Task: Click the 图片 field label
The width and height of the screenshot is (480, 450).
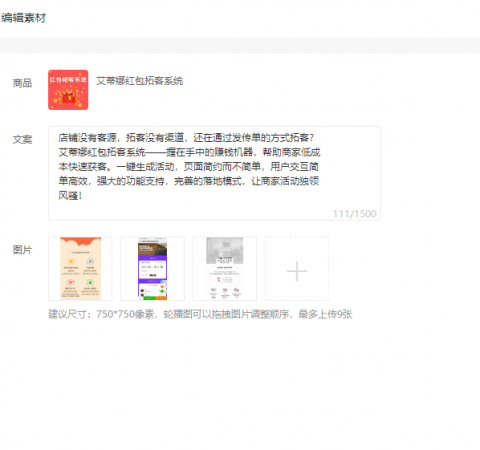Action: pos(22,250)
